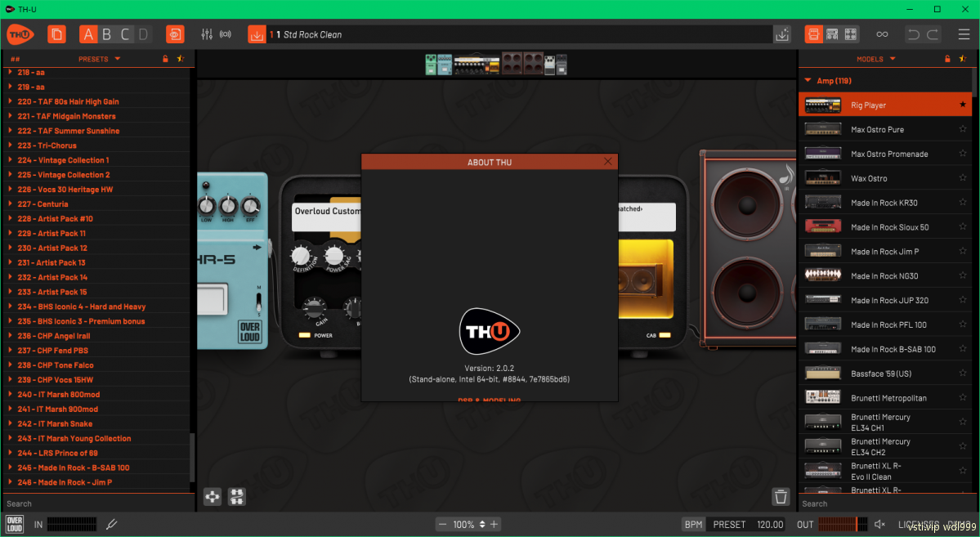Click the models favorites star filter
This screenshot has width=980, height=537.
coord(963,59)
